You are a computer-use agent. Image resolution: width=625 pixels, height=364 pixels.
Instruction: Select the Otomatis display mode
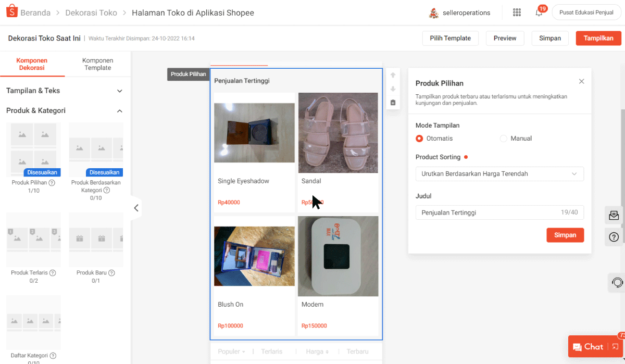coord(419,139)
